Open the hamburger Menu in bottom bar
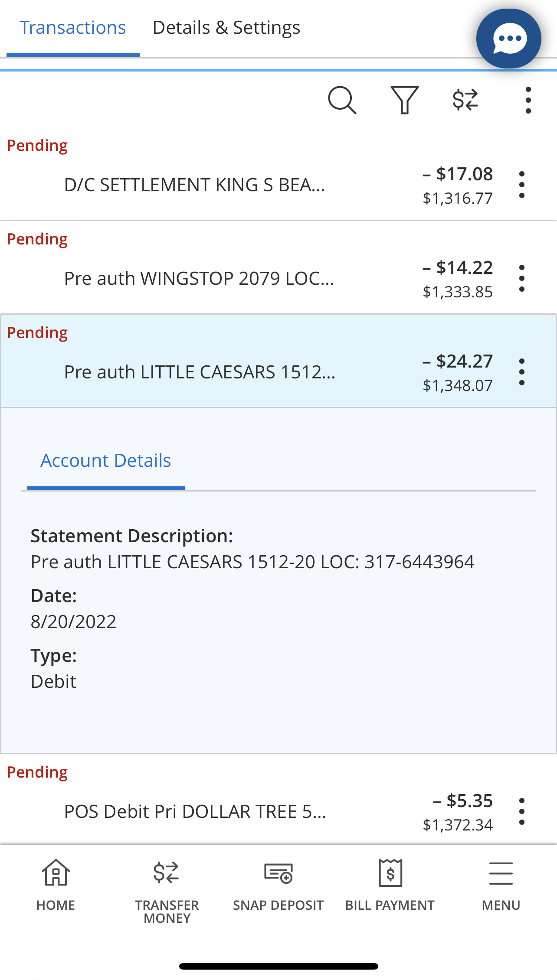Viewport: 557px width, 980px height. tap(501, 885)
